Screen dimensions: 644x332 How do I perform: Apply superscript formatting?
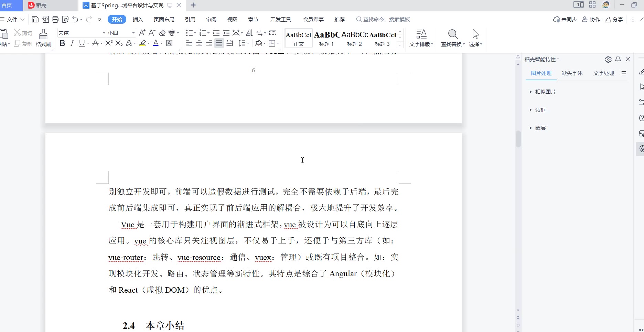tap(109, 43)
